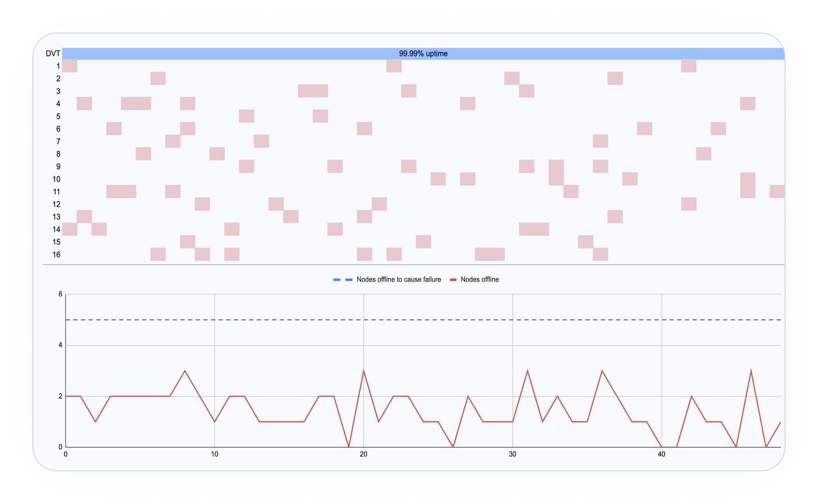
Task: Click the DVT row header label
Action: coord(53,54)
